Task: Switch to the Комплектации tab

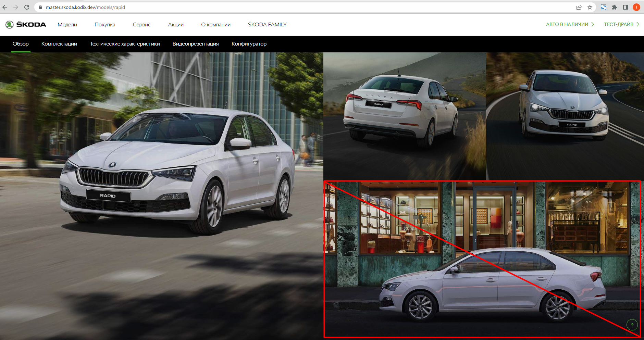Action: click(59, 44)
